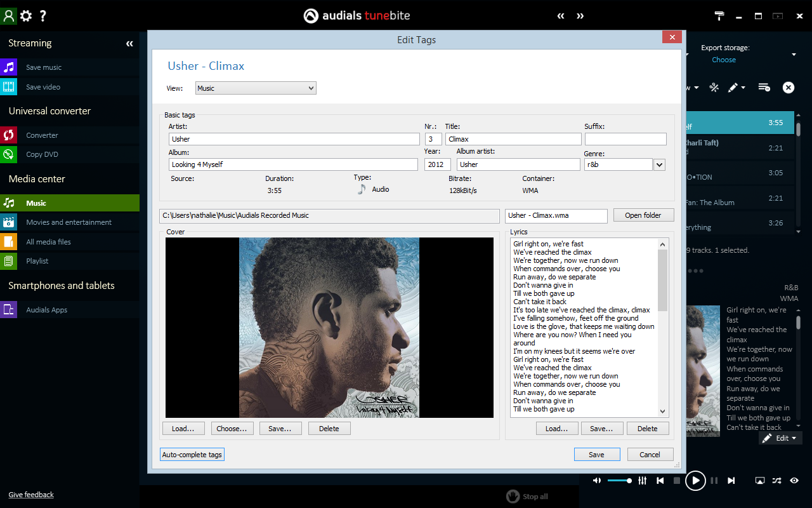Image resolution: width=812 pixels, height=508 pixels.
Task: Open the Export storage dropdown arrow
Action: 794,55
